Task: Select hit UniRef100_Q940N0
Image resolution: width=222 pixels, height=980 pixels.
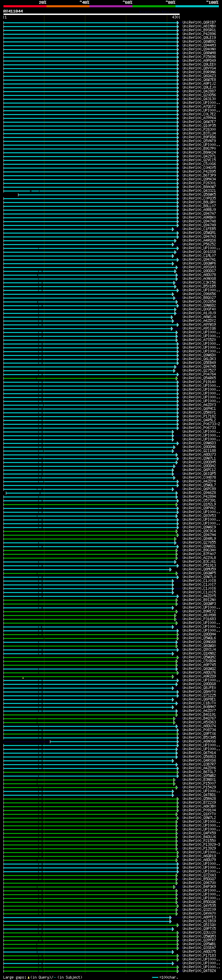Action: click(x=199, y=49)
